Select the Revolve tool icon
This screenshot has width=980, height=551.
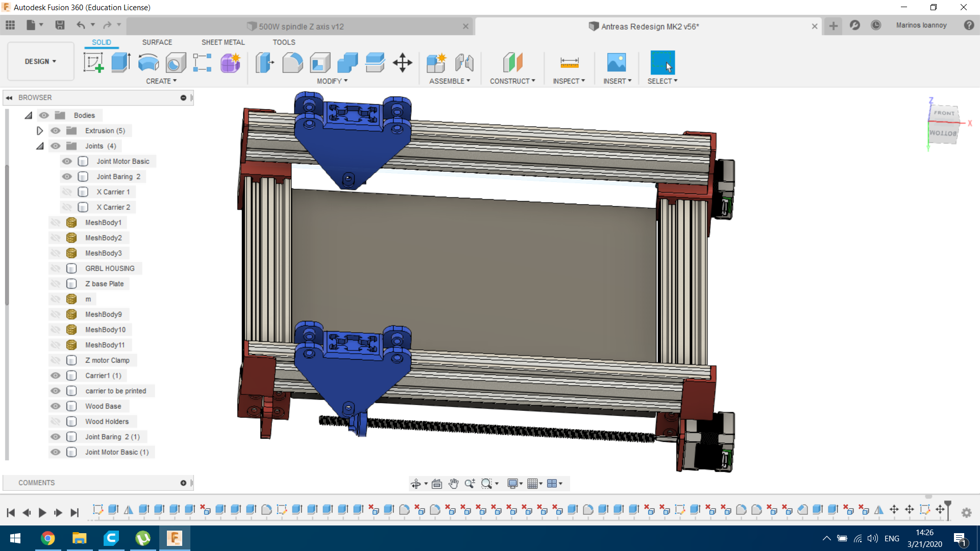click(x=149, y=63)
